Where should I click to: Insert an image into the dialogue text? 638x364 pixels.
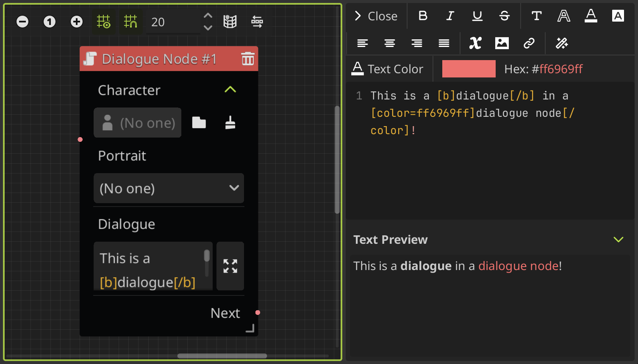pyautogui.click(x=502, y=43)
